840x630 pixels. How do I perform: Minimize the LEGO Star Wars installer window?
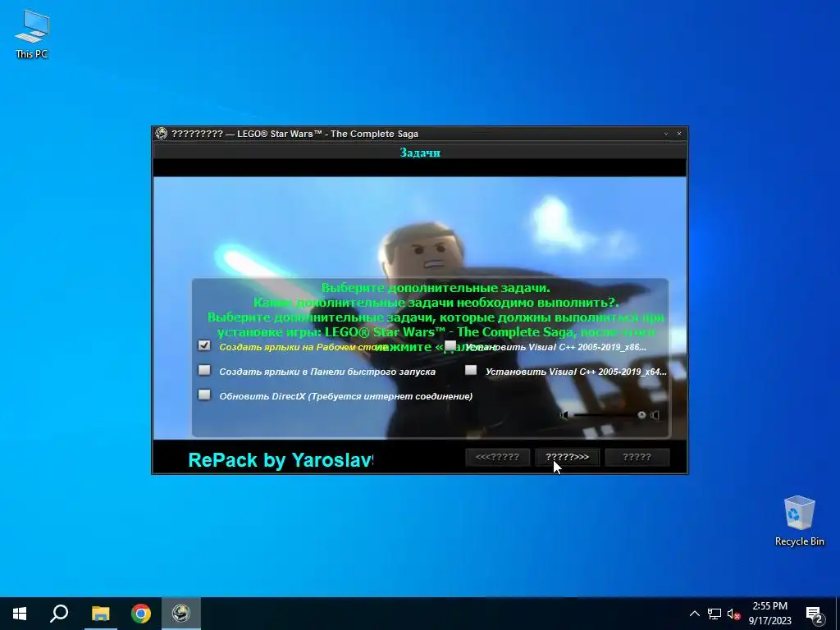click(666, 134)
